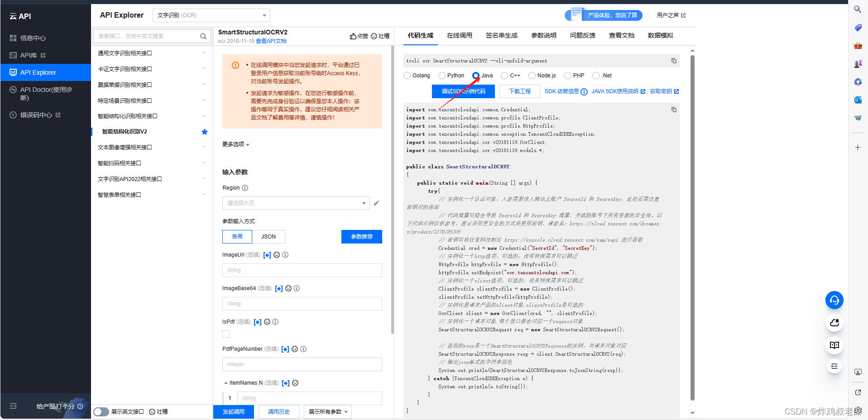868x420 pixels.
Task: Collapse the left navigation menu icon
Action: (x=13, y=406)
